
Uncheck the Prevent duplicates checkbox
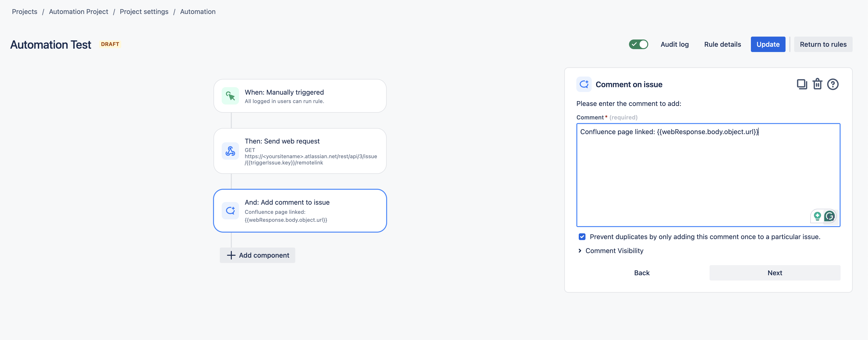tap(582, 237)
